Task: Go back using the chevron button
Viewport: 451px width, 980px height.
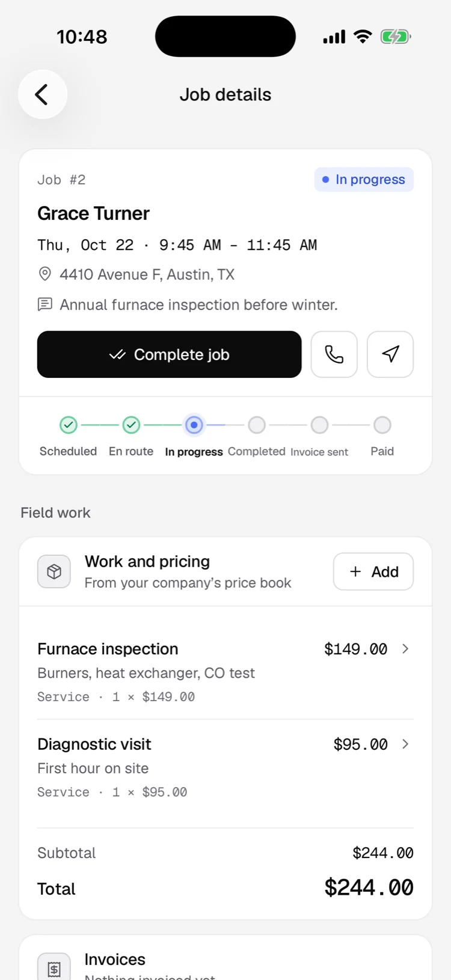Action: (42, 94)
